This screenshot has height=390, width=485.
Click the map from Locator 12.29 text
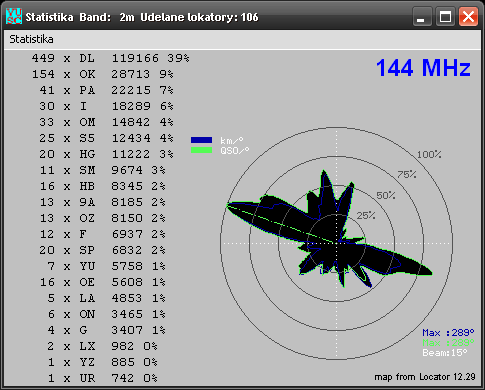click(425, 377)
